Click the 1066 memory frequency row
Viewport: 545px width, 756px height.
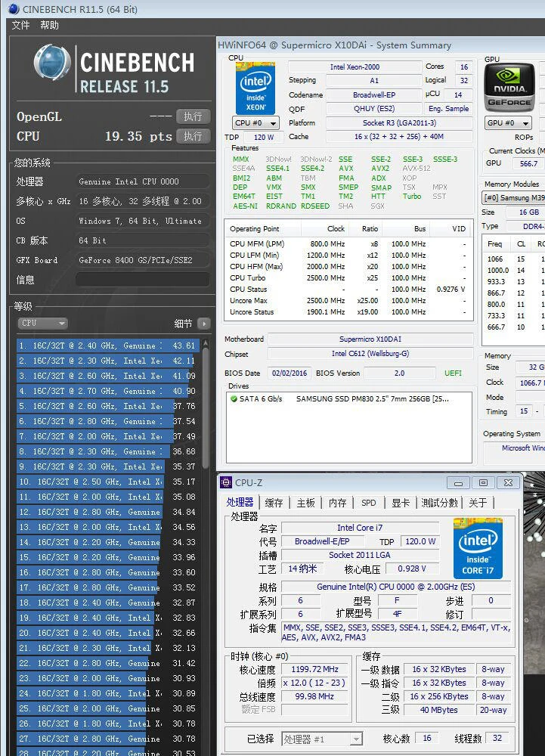coord(514,259)
